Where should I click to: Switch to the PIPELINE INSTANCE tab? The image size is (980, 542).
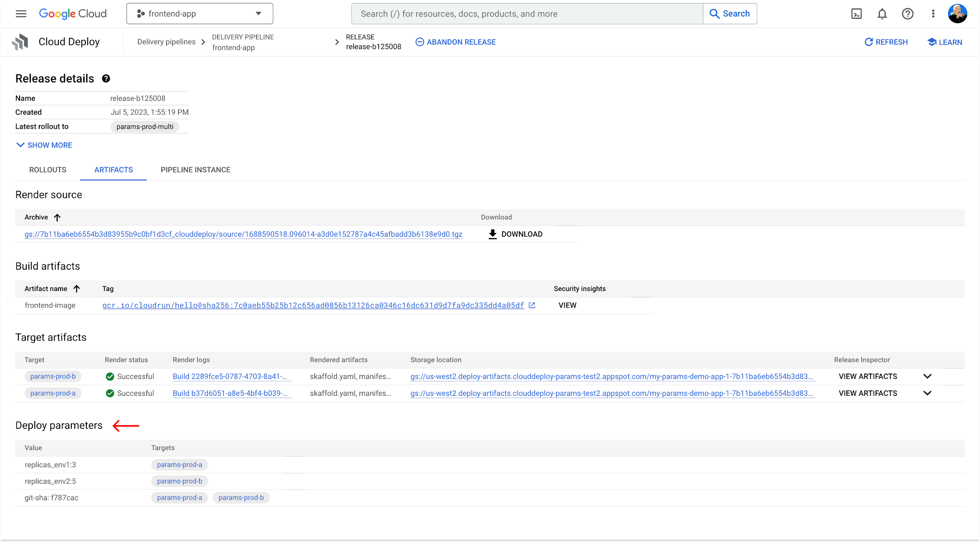196,169
